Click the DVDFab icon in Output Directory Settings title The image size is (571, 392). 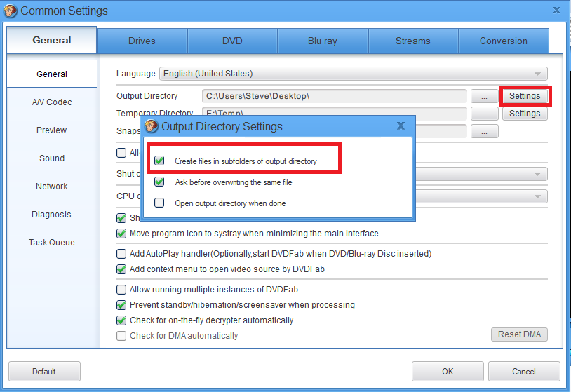(x=151, y=126)
